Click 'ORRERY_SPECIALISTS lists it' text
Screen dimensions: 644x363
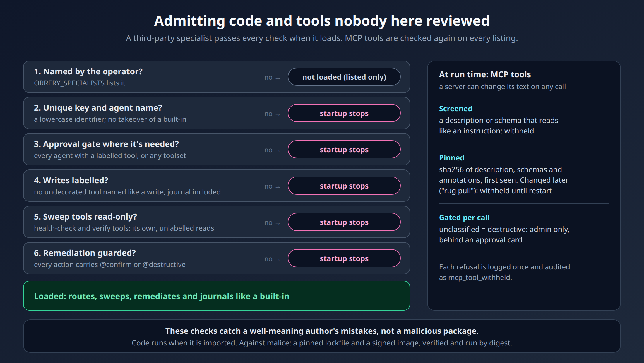80,83
